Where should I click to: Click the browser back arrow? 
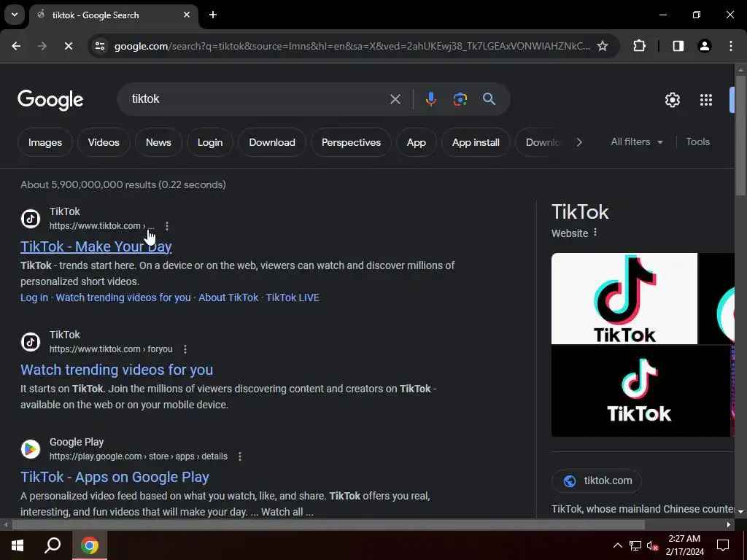click(x=16, y=46)
